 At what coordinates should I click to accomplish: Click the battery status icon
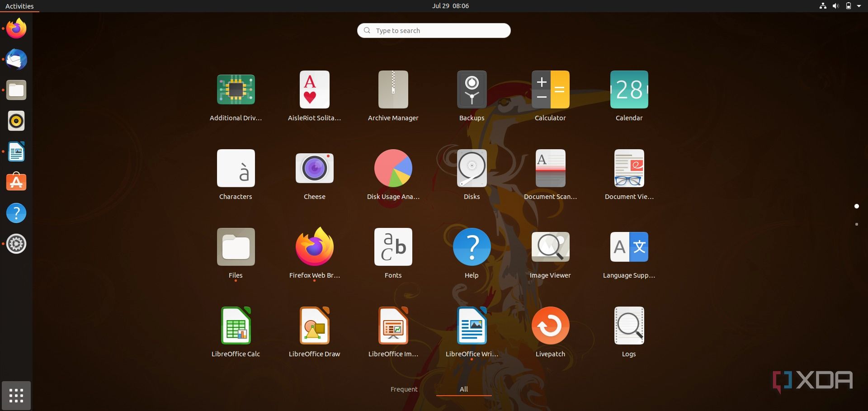click(x=849, y=6)
